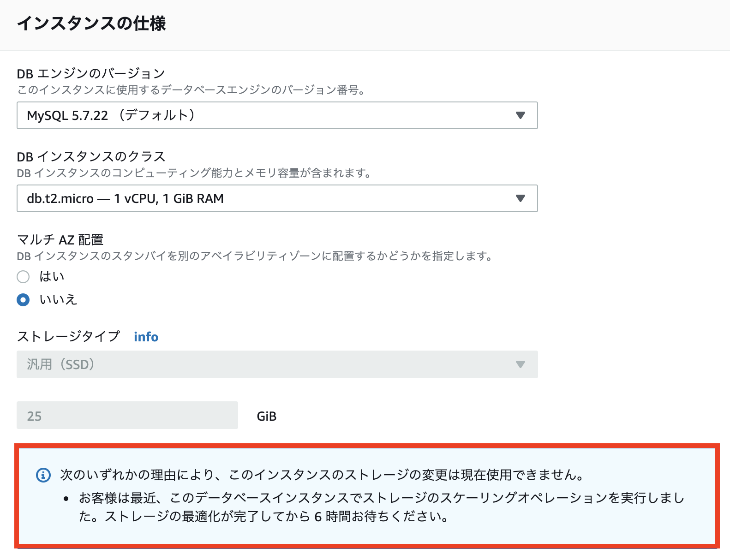Click the ストレージタイプ label
The width and height of the screenshot is (730, 560).
tap(68, 336)
